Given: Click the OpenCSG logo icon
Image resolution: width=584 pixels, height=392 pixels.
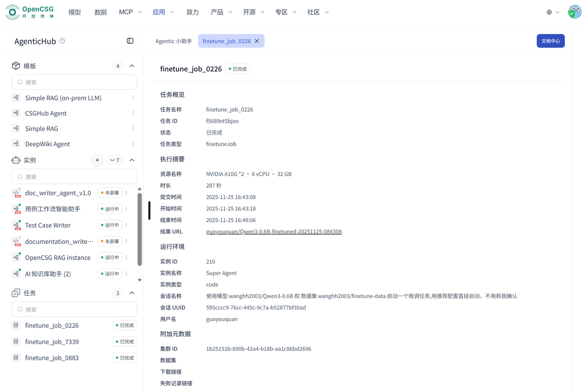Looking at the screenshot, I should 12,12.
